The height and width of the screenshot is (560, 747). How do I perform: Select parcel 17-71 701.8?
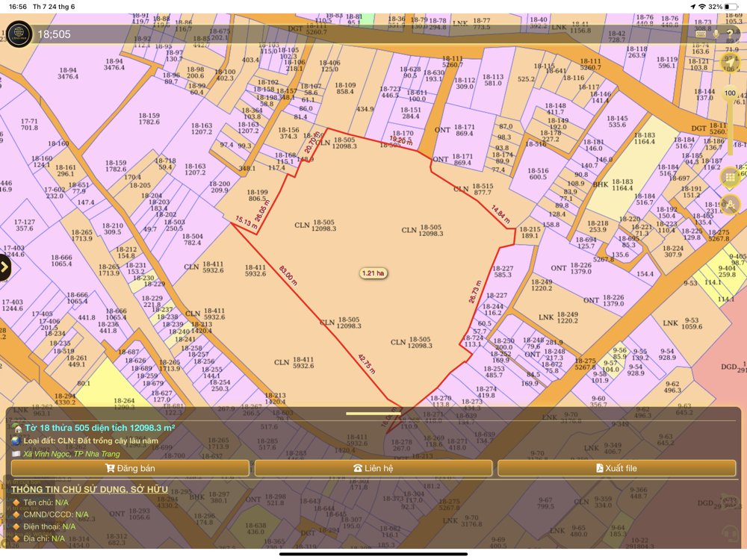coord(29,124)
